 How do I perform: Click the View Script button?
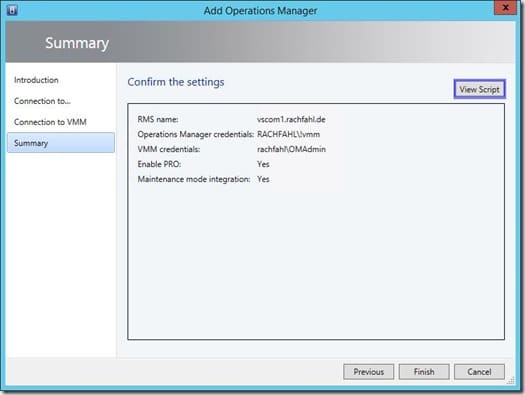click(479, 89)
